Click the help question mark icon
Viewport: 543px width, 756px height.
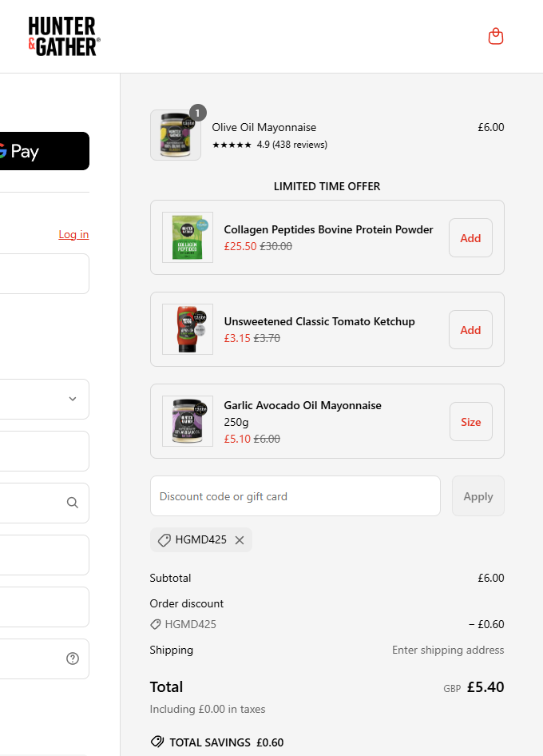tap(73, 659)
